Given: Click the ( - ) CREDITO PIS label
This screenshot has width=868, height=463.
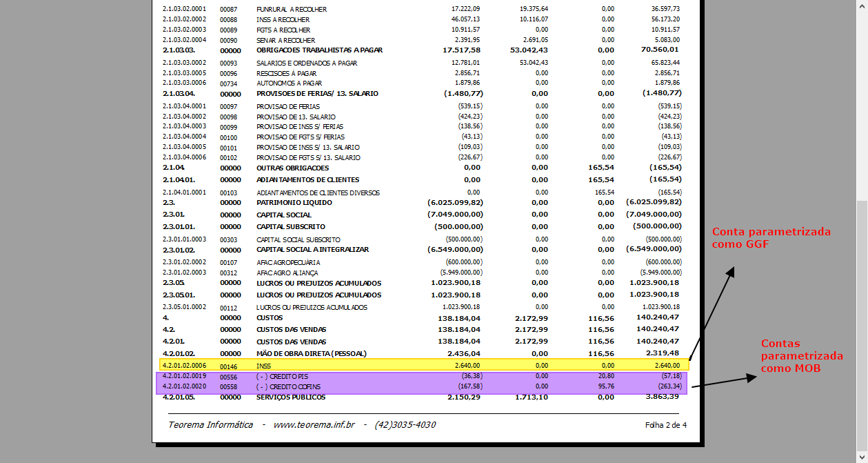Looking at the screenshot, I should [x=283, y=377].
